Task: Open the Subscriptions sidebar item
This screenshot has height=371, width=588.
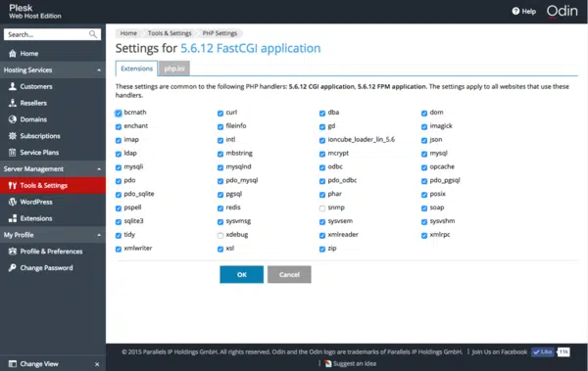Action: pos(53,136)
